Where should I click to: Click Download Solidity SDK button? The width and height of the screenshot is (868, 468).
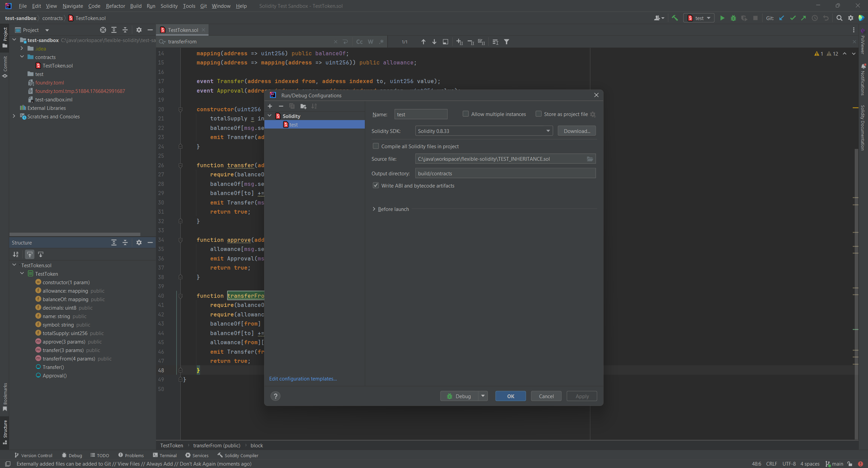point(577,131)
